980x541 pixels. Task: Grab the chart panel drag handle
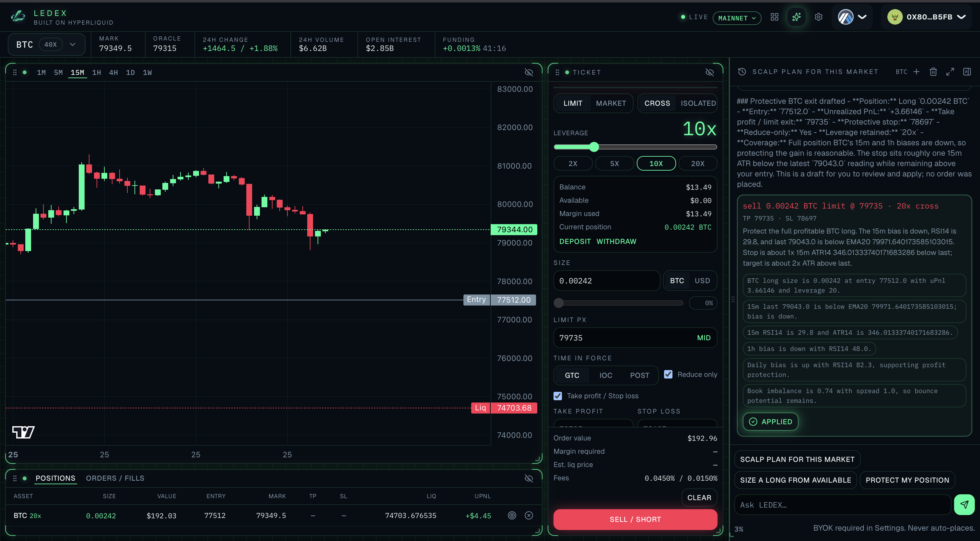tap(15, 72)
